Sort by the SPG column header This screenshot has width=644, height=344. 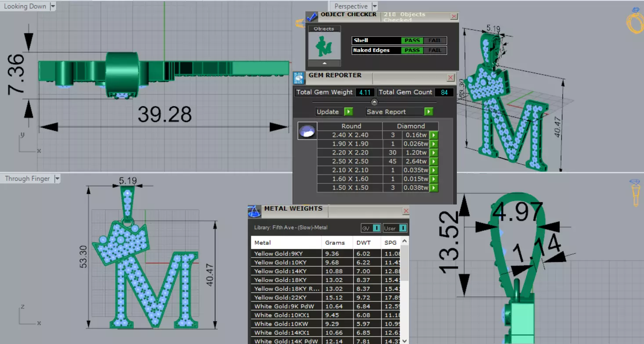(x=391, y=243)
